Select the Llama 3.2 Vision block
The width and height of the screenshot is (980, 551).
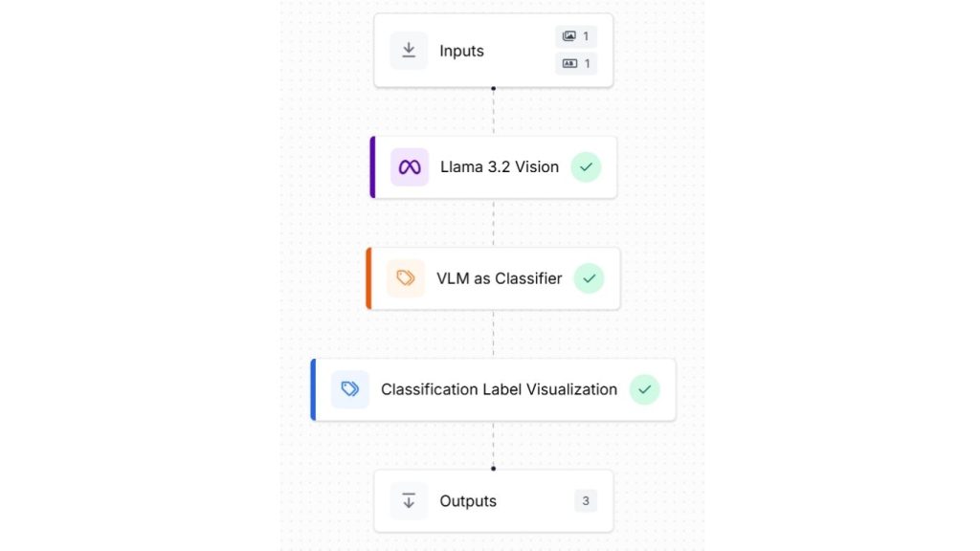pyautogui.click(x=499, y=167)
